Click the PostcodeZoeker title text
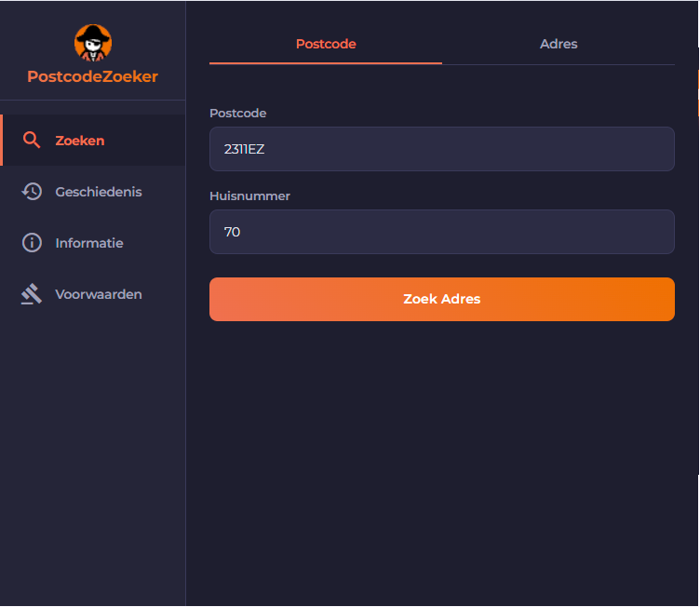The width and height of the screenshot is (700, 607). (93, 76)
